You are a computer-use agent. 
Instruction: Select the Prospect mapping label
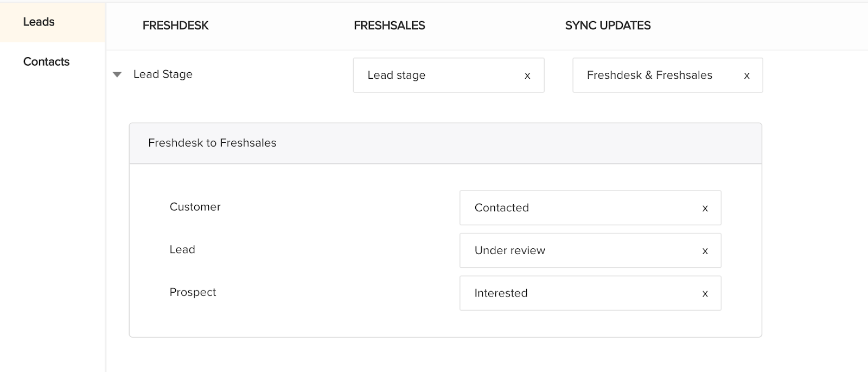click(x=193, y=292)
